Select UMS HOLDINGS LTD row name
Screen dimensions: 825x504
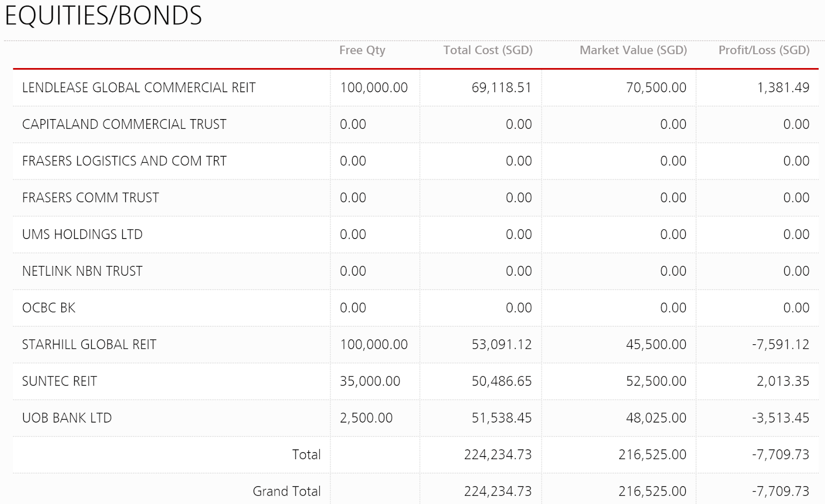tap(82, 234)
